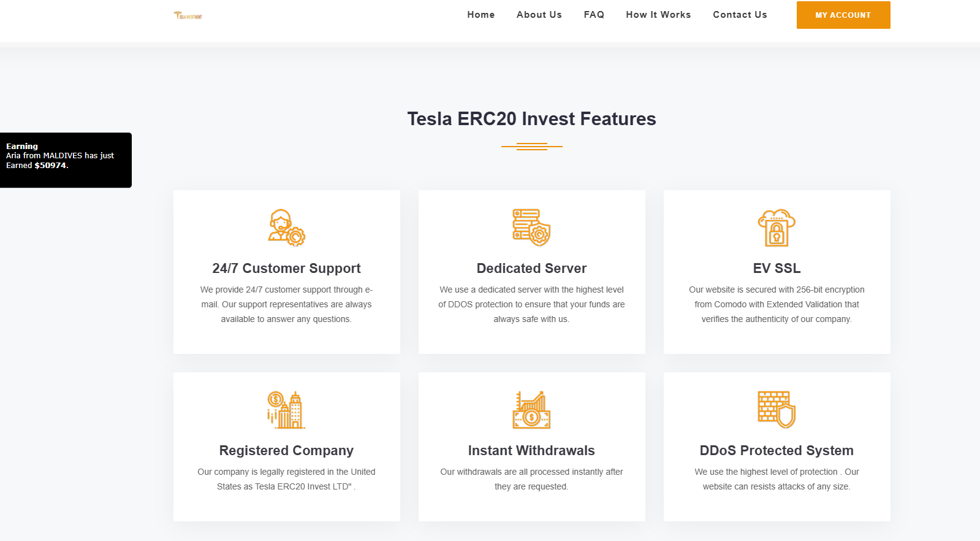The width and height of the screenshot is (980, 541).
Task: Open the FAQ navigation link
Action: pyautogui.click(x=593, y=15)
